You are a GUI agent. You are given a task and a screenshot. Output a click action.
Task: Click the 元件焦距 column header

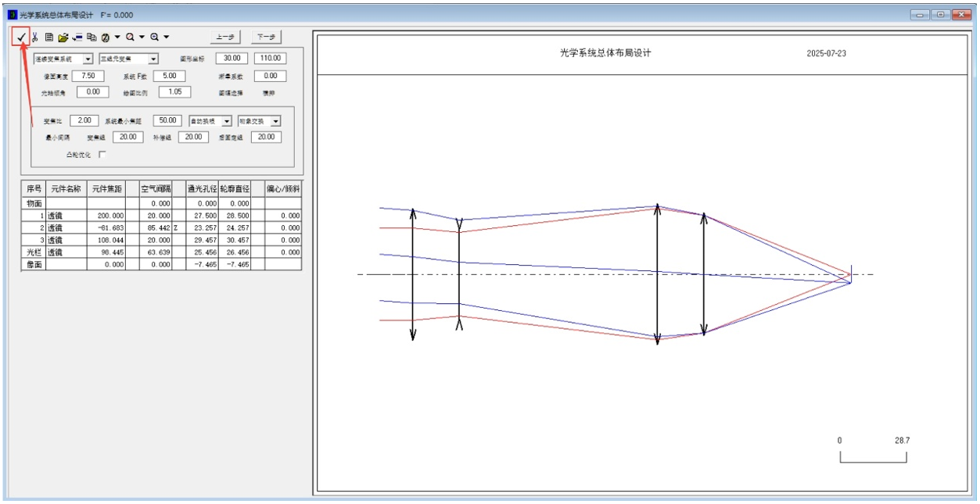click(107, 188)
